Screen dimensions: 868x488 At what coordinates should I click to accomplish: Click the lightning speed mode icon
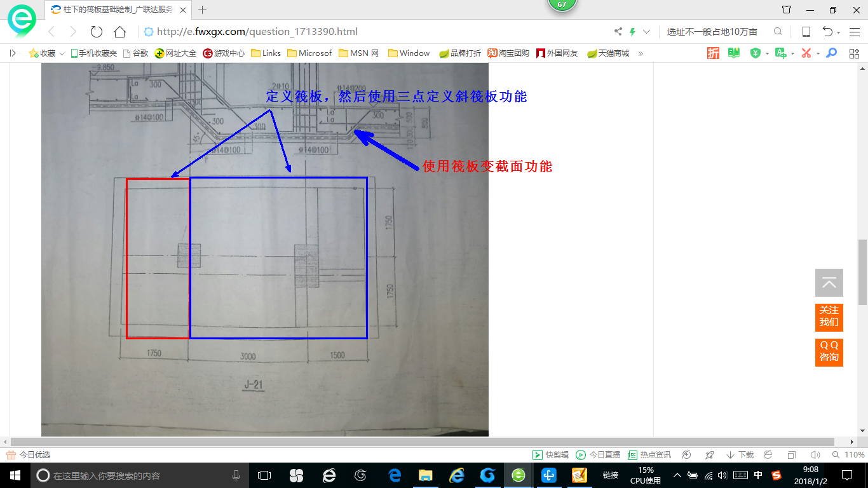(x=632, y=32)
